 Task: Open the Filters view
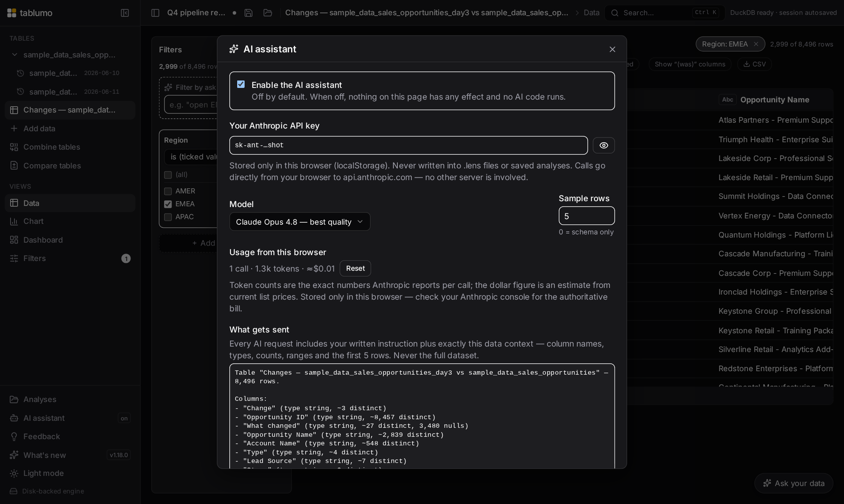point(70,258)
